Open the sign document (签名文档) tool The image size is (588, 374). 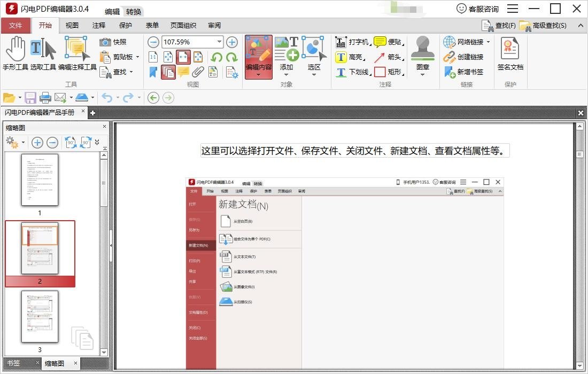510,53
